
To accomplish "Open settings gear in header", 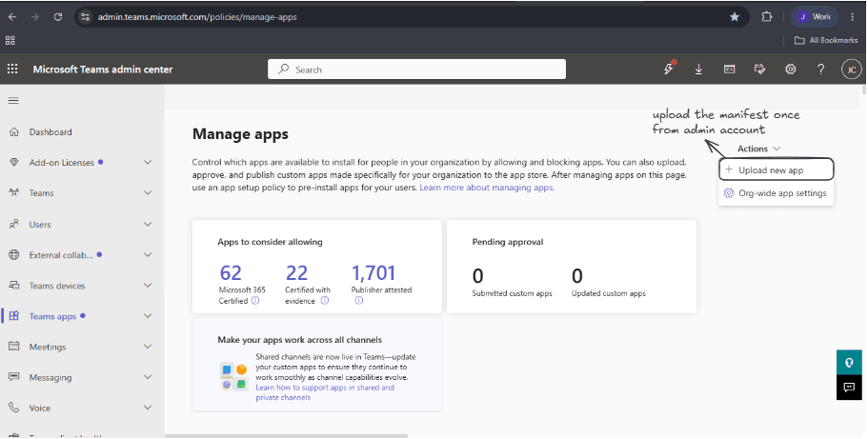I will [791, 70].
